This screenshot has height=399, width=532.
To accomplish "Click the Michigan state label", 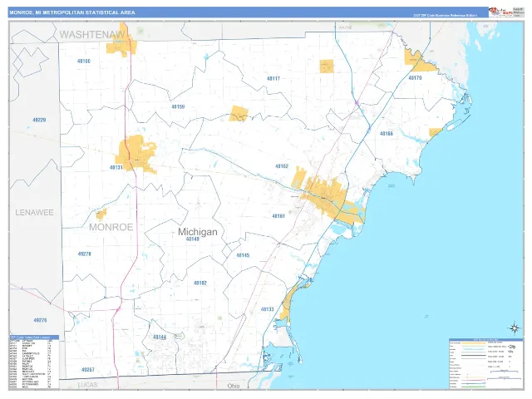I will [198, 232].
